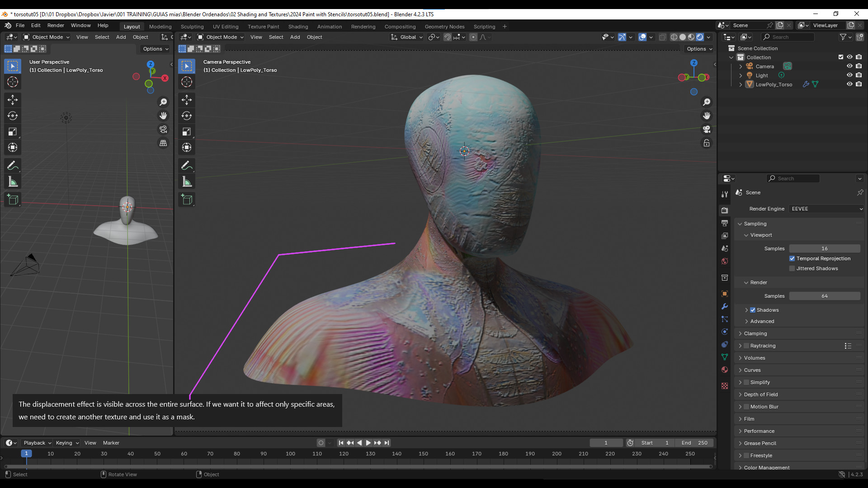Open the Render menu
868x488 pixels.
point(56,25)
